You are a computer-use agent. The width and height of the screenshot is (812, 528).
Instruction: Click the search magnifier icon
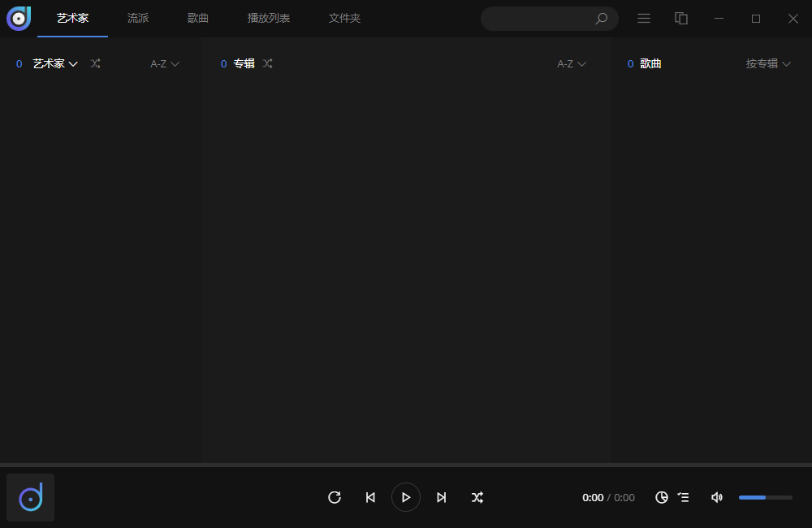pyautogui.click(x=602, y=18)
